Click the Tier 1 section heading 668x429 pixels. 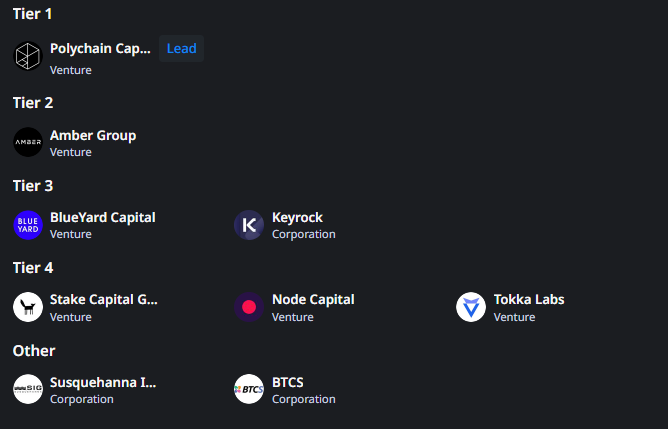33,14
